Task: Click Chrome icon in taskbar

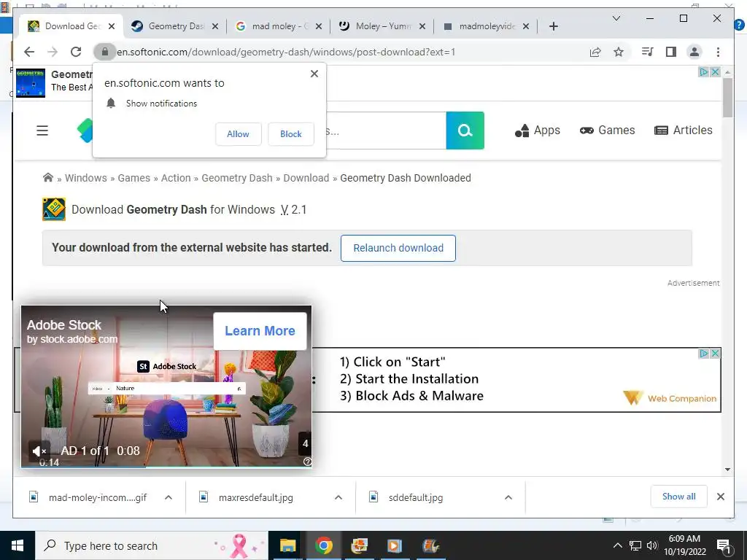Action: (323, 545)
